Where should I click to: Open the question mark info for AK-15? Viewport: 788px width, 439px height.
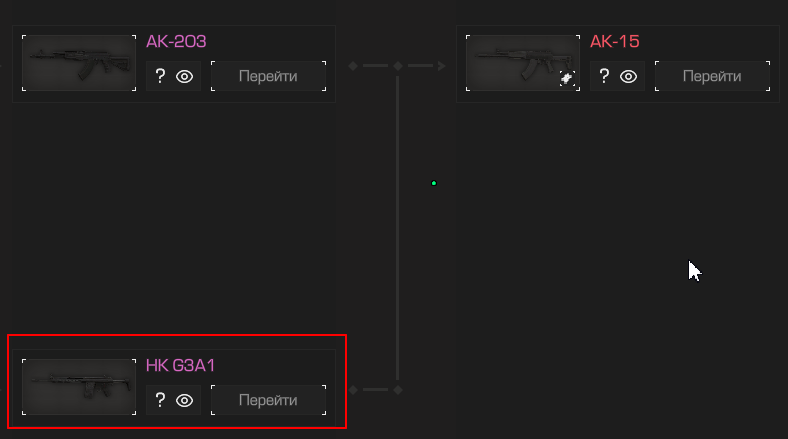[x=604, y=76]
